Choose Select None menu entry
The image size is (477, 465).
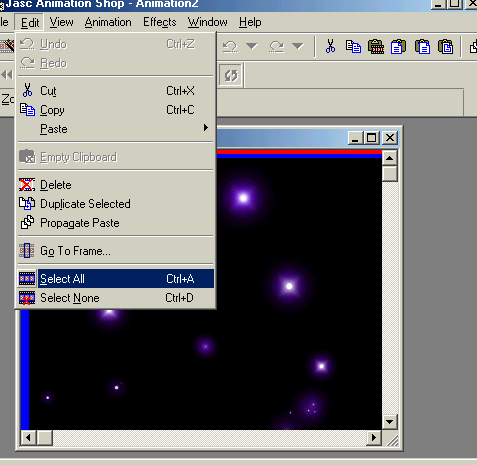coord(116,298)
